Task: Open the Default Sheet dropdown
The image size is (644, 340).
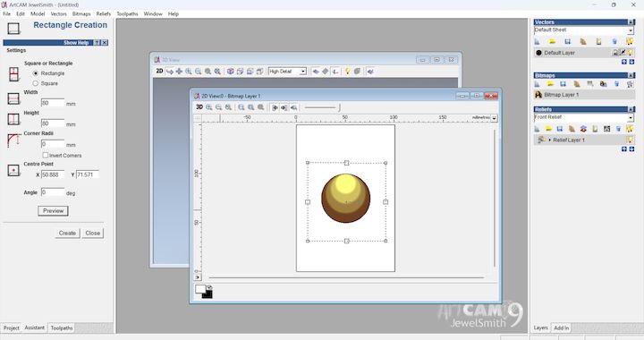Action: click(x=631, y=30)
